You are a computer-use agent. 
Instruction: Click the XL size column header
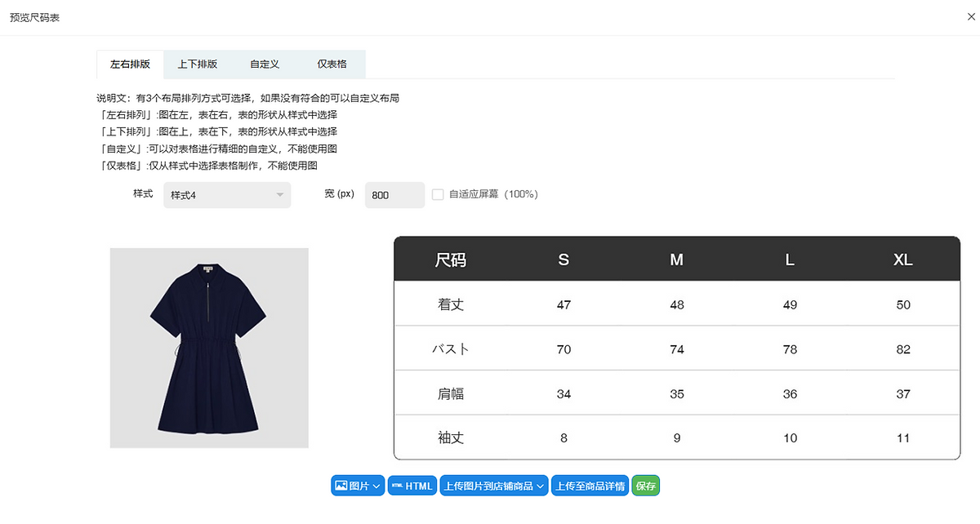click(x=902, y=260)
